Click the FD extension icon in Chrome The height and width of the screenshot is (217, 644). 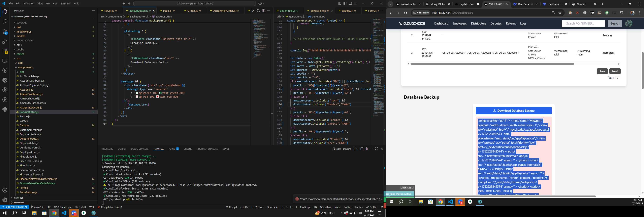click(x=592, y=13)
